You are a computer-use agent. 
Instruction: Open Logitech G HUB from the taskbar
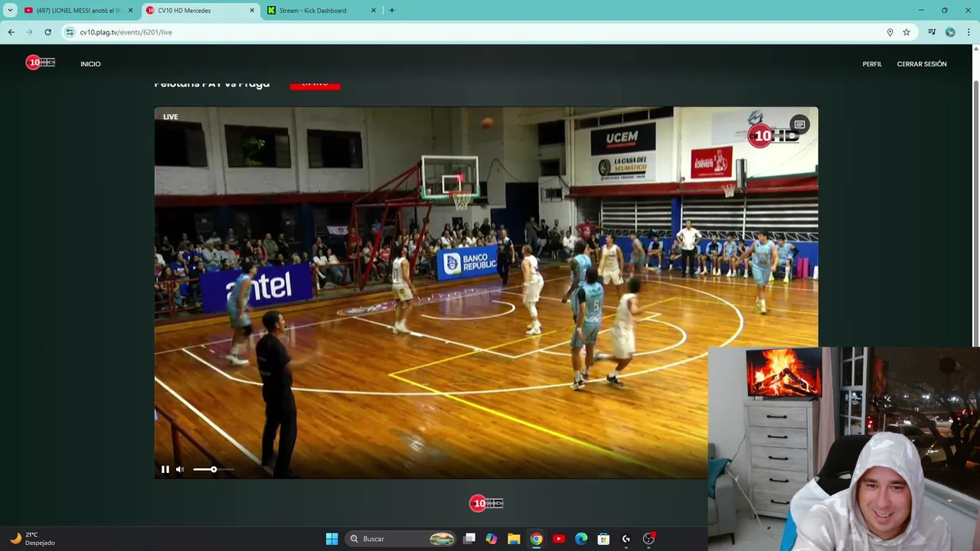click(x=626, y=539)
